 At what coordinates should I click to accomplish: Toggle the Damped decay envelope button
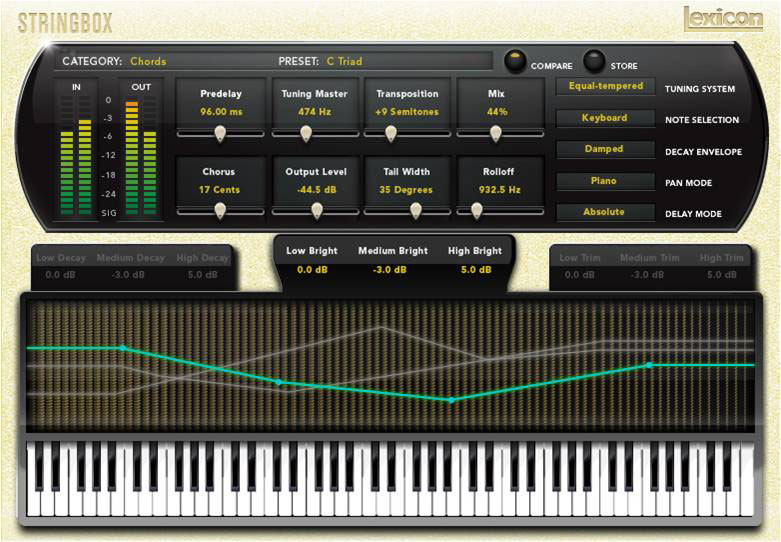(605, 149)
